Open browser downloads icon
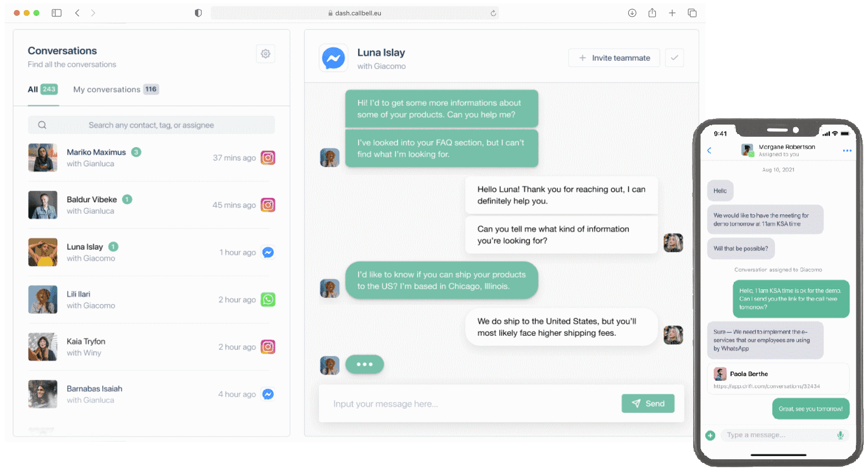This screenshot has width=868, height=473. 632,13
